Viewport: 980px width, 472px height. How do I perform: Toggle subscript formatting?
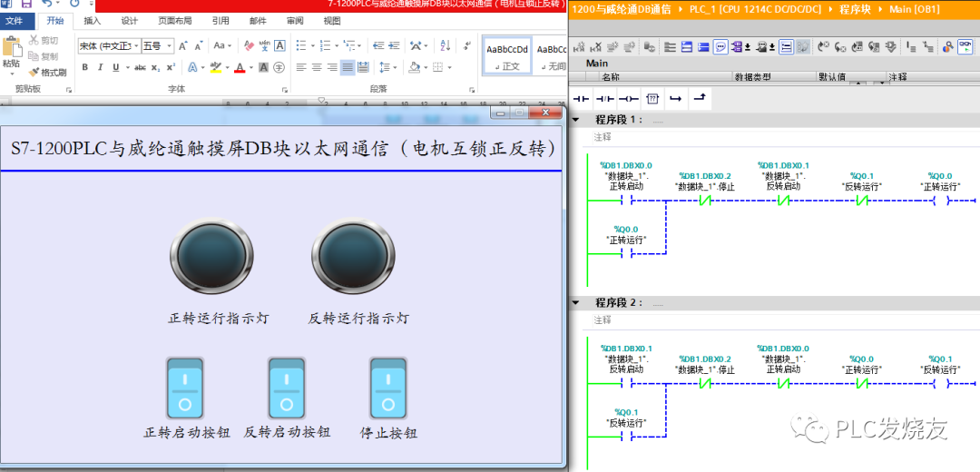point(156,67)
